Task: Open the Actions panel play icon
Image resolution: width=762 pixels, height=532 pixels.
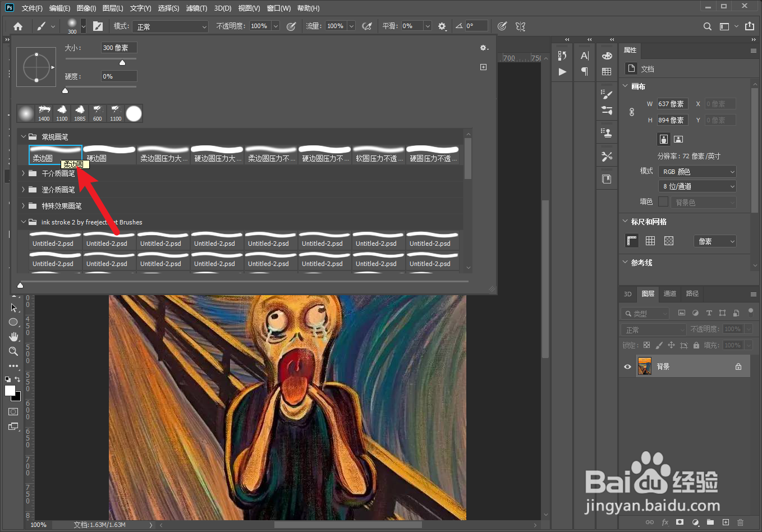Action: pyautogui.click(x=562, y=72)
